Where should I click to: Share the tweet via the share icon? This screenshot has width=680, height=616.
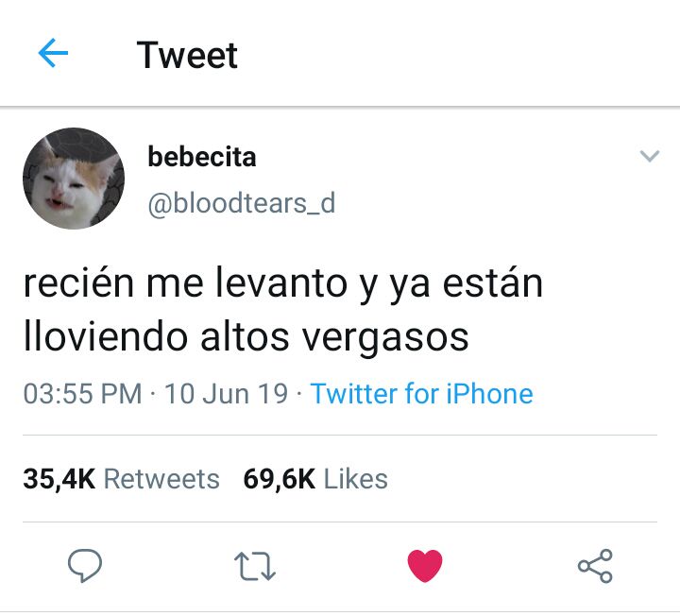click(595, 566)
